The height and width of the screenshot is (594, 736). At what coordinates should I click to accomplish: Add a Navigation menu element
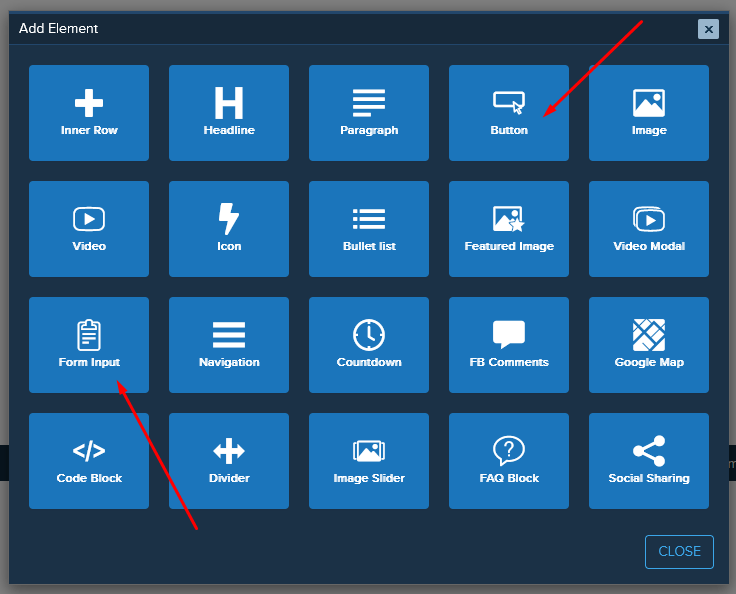click(229, 345)
